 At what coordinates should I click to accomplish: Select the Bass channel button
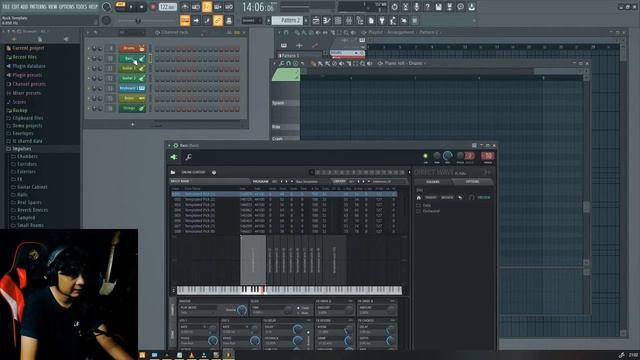[132, 58]
